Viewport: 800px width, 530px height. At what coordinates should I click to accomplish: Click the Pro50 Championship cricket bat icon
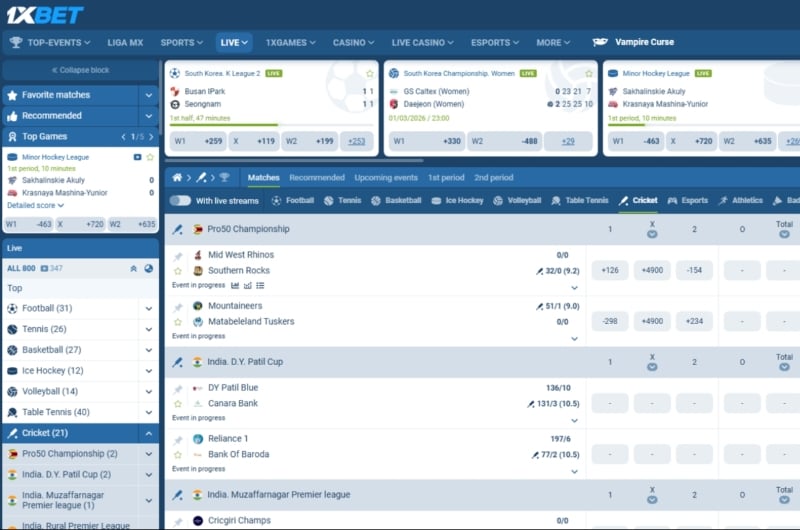(178, 230)
